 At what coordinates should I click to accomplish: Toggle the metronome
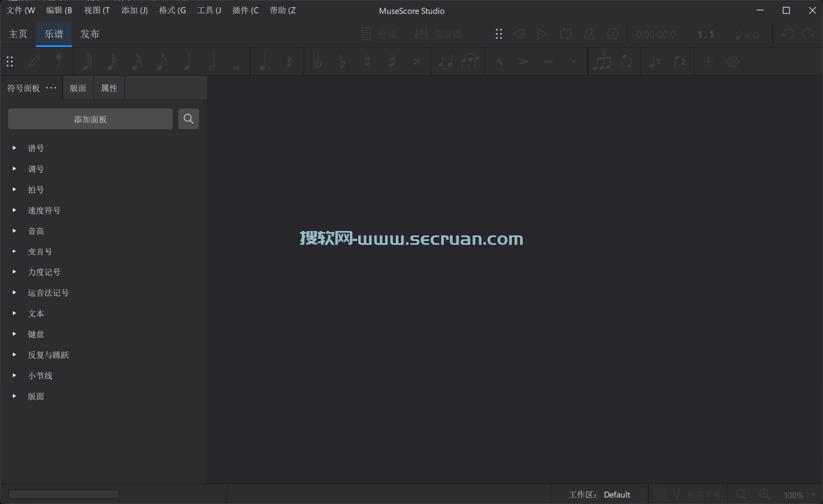click(589, 34)
